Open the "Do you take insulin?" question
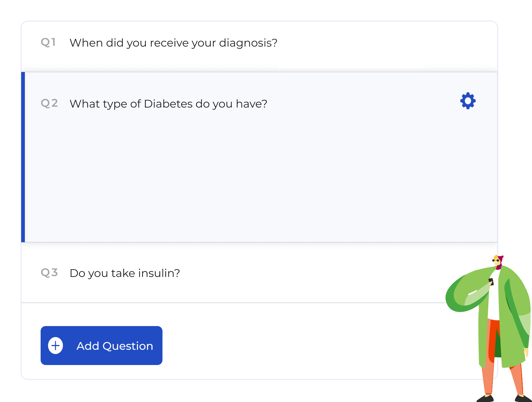532x402 pixels. (125, 273)
